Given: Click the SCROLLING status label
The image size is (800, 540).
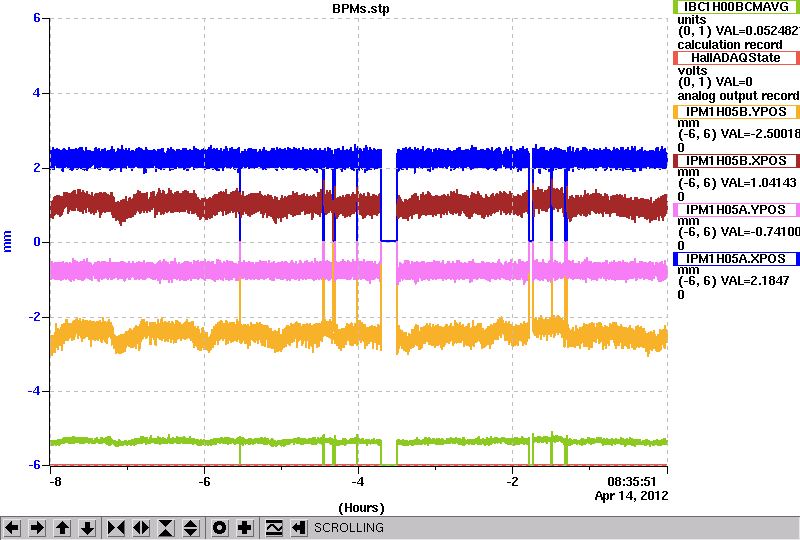Looking at the screenshot, I should click(348, 528).
